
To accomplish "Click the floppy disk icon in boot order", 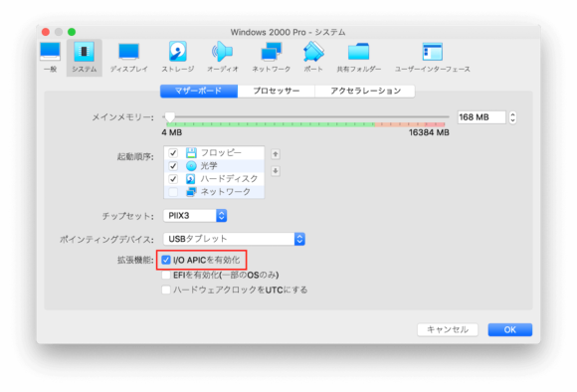I will click(191, 153).
